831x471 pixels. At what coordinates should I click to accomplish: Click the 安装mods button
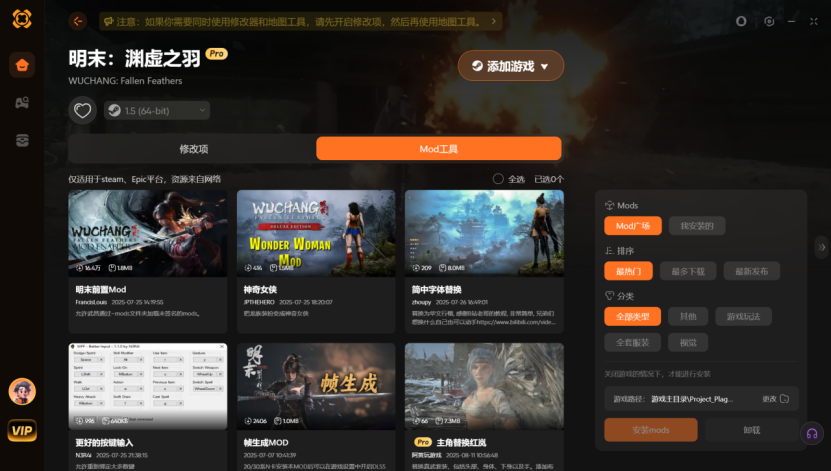[x=651, y=430]
